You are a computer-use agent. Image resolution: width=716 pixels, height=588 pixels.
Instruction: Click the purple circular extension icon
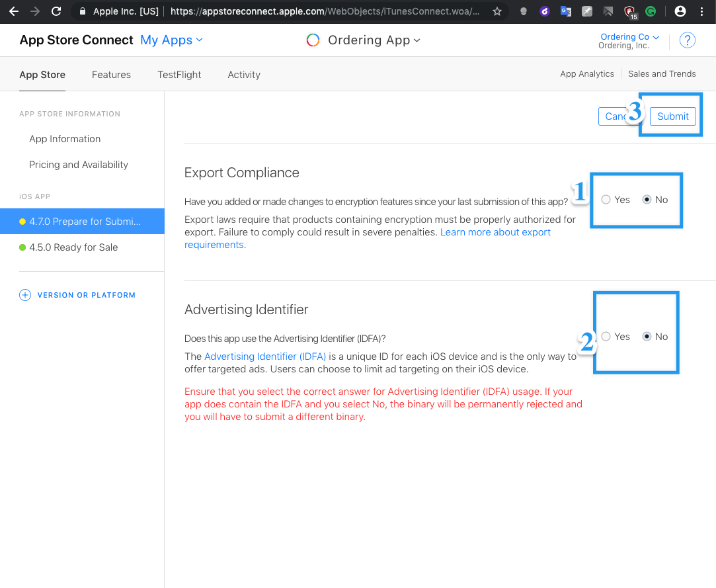pyautogui.click(x=544, y=11)
